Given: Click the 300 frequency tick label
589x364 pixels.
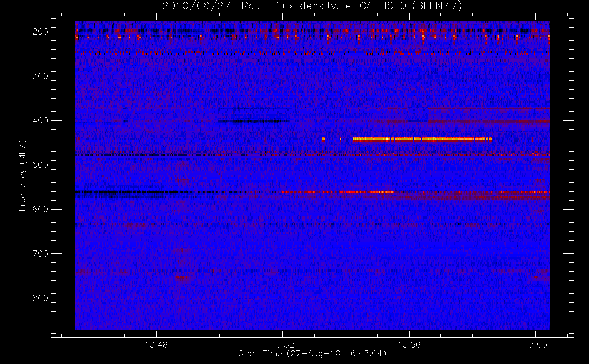Looking at the screenshot, I should point(40,76).
